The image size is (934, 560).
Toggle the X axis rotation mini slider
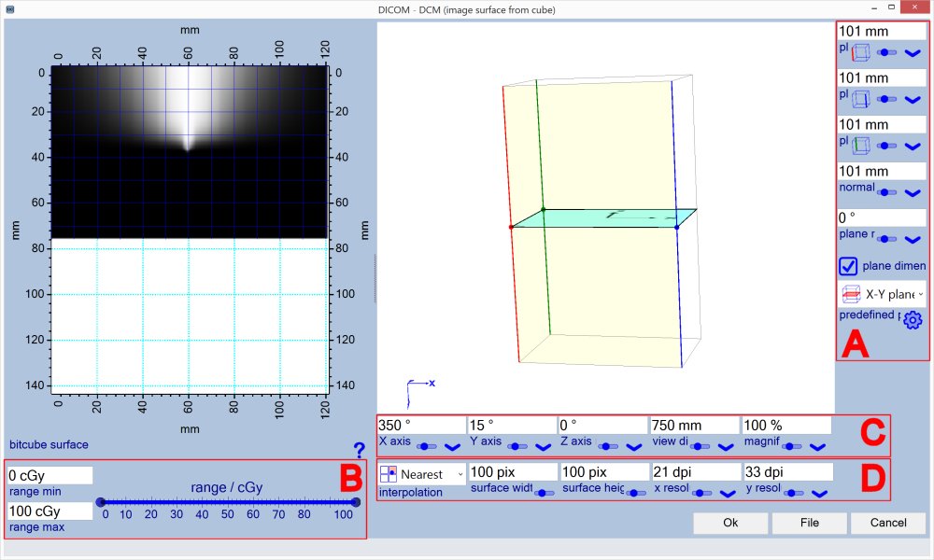[x=428, y=446]
